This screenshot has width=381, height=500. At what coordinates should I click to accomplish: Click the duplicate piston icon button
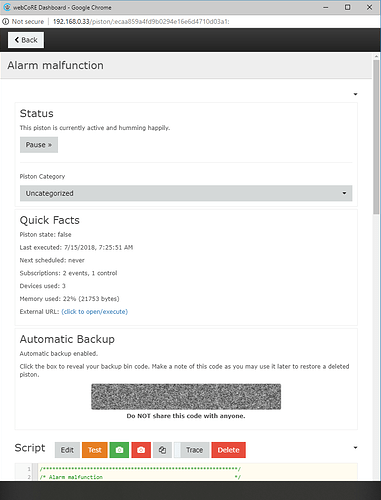coord(162,450)
